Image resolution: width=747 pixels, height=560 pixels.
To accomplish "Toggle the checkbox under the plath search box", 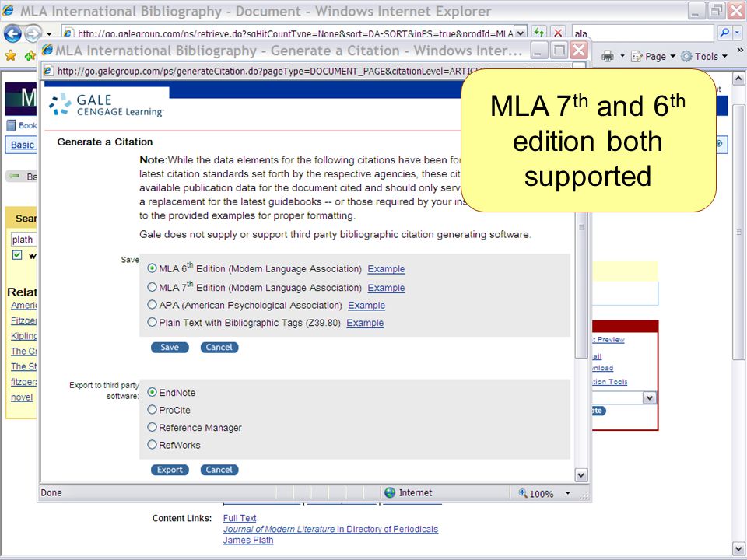I will click(17, 255).
